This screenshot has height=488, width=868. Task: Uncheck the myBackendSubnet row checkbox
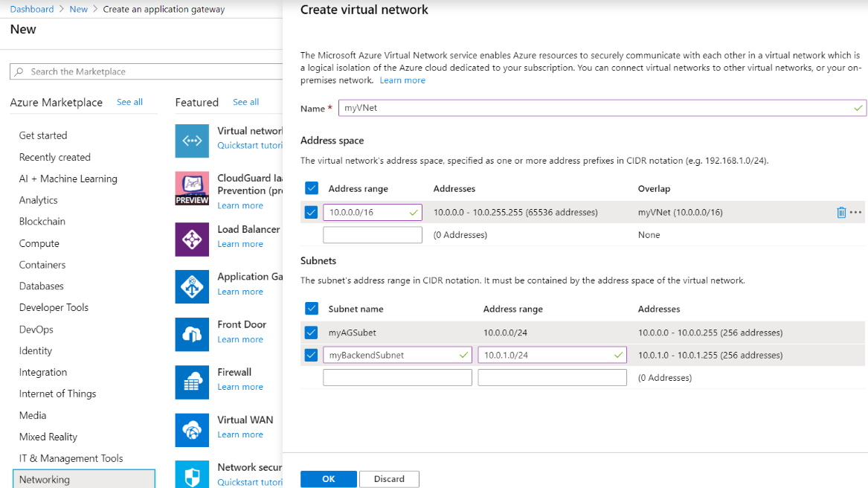point(312,355)
